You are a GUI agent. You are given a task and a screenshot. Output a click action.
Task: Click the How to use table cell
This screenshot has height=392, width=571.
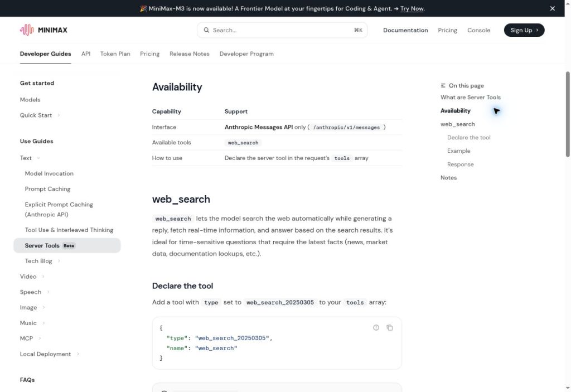[x=167, y=158]
